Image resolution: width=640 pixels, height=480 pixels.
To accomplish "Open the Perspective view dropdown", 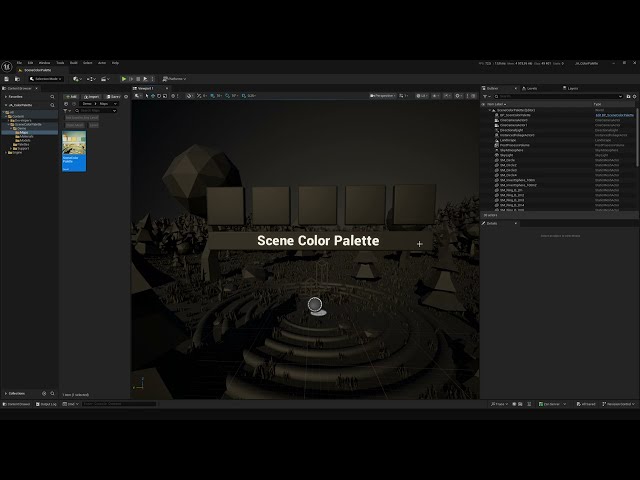I will click(382, 96).
